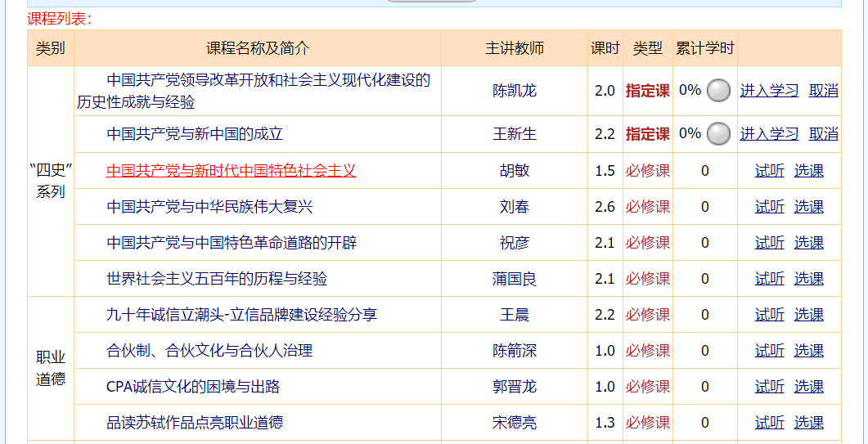868x444 pixels.
Task: Cancel the course taught by 陈凯龙
Action: (823, 91)
